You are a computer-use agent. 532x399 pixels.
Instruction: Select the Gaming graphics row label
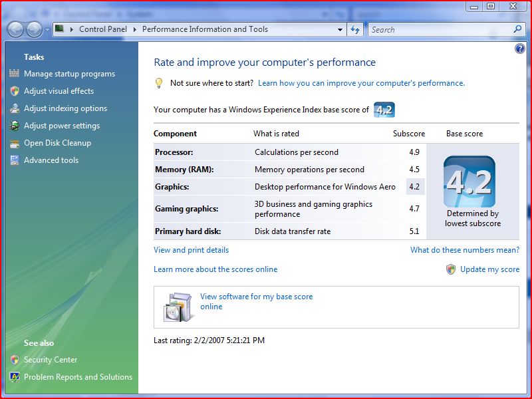pyautogui.click(x=187, y=209)
